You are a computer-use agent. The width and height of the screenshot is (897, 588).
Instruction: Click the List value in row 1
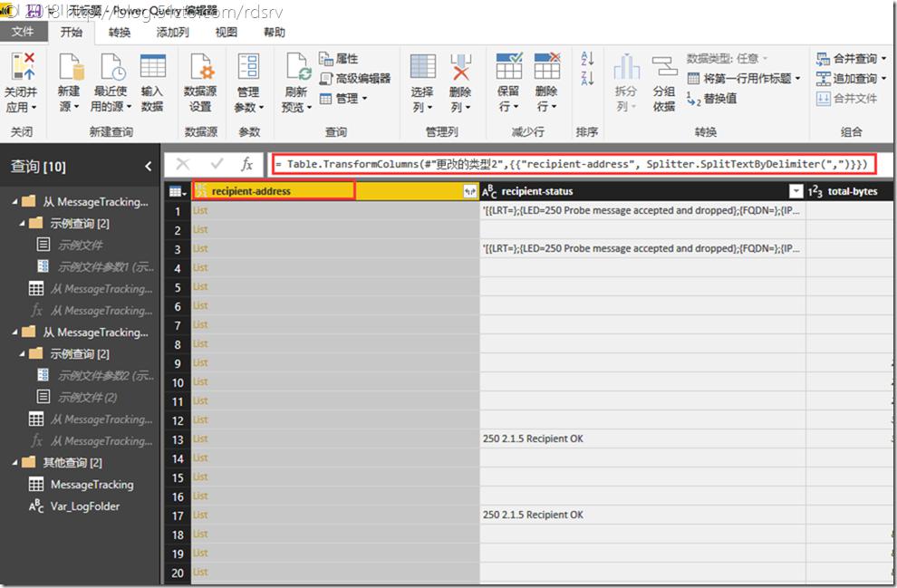[x=200, y=210]
